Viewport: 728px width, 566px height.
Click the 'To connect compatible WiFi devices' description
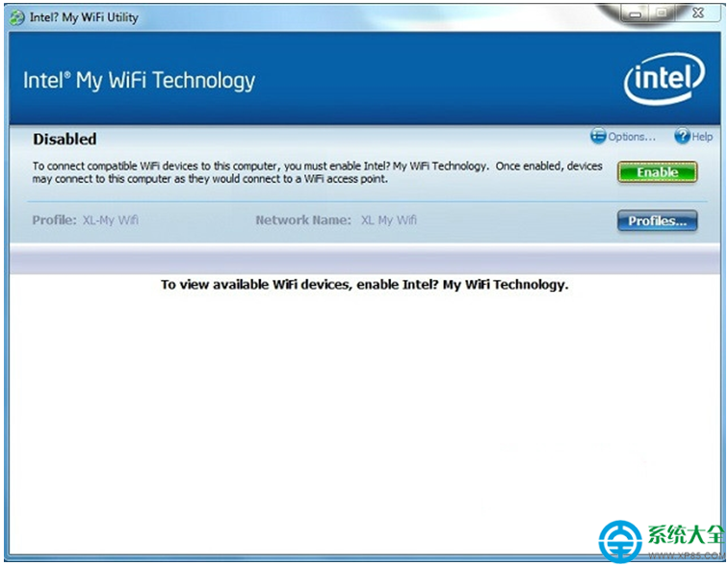[x=317, y=172]
